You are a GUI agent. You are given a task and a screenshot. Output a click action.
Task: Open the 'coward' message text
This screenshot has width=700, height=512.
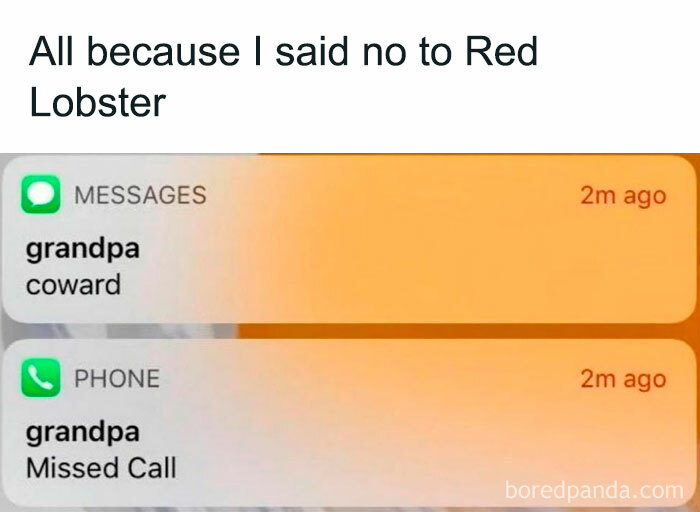(x=73, y=285)
